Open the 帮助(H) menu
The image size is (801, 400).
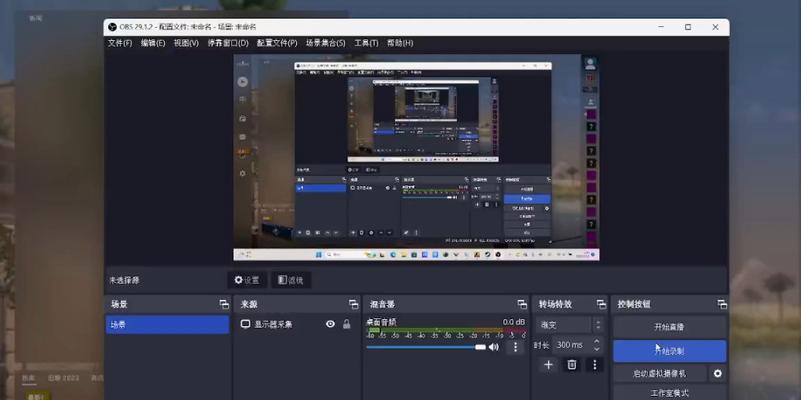click(400, 43)
